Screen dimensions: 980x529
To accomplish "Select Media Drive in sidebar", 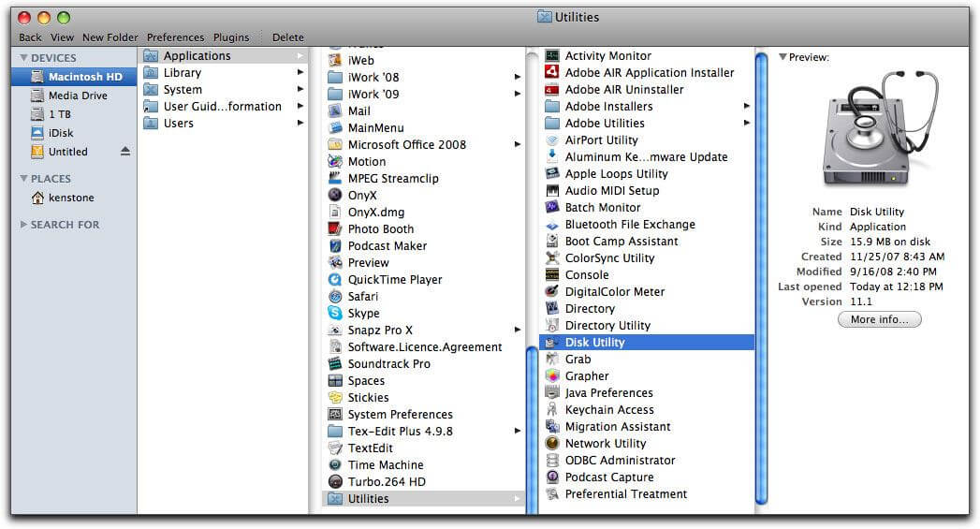I will coord(74,96).
